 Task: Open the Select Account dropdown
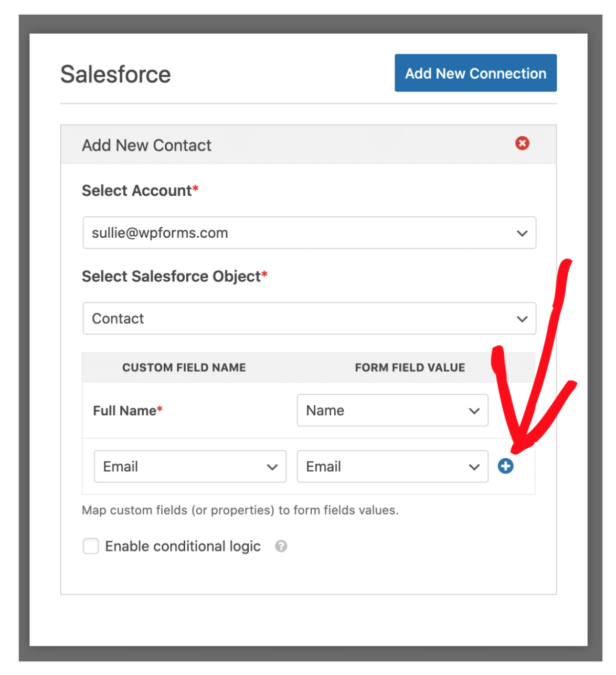point(309,233)
